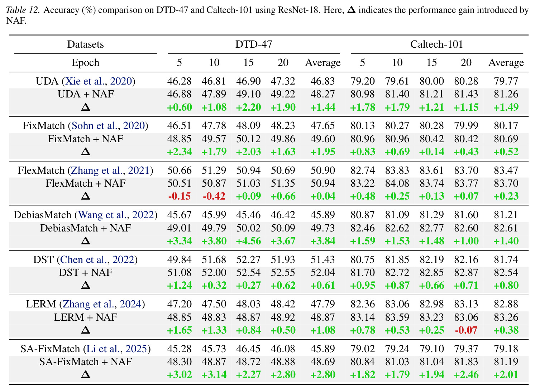Click the +2.01 SA-FixMatch Caltech average gain
Image resolution: width=535 pixels, height=392 pixels.
tap(506, 375)
